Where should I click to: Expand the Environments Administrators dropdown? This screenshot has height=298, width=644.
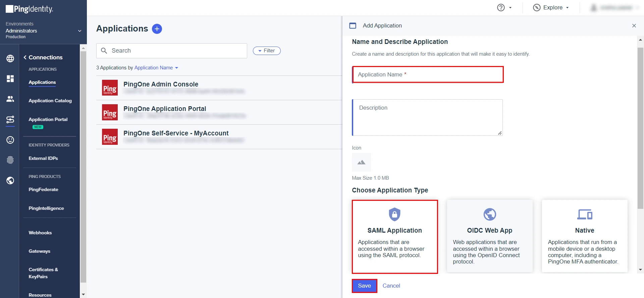tap(79, 31)
